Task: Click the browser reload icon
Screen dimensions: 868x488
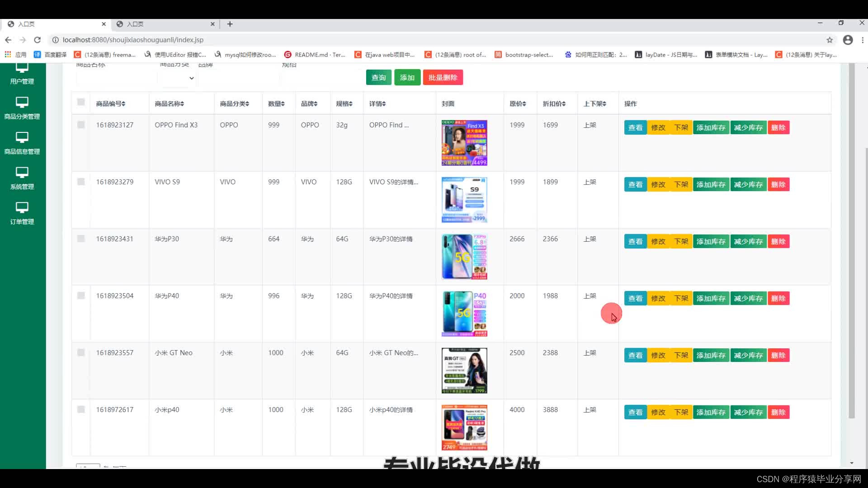Action: click(x=38, y=40)
